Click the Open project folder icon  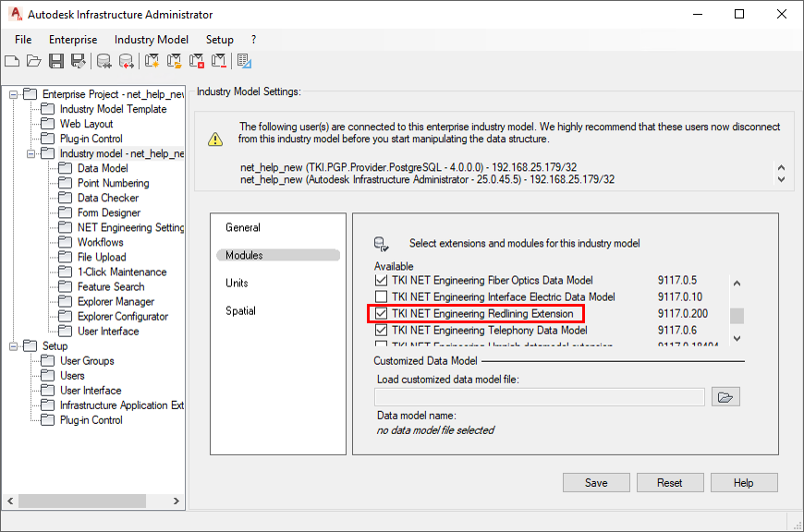click(34, 62)
